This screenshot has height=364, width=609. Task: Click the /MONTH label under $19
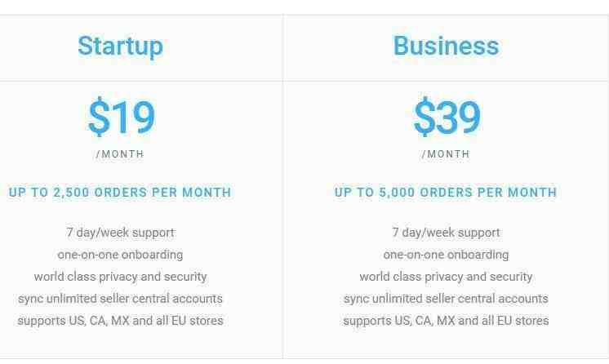[x=120, y=154]
